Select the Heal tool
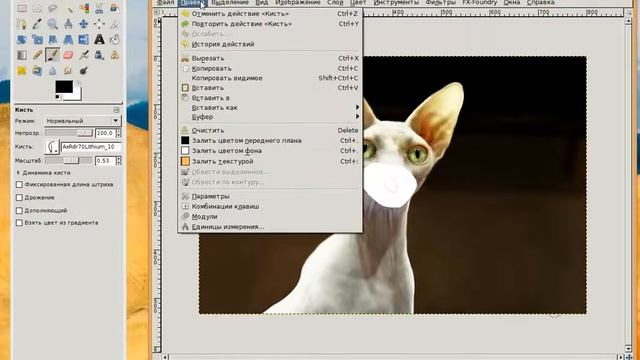Screen dimensions: 640x360 click(22, 71)
